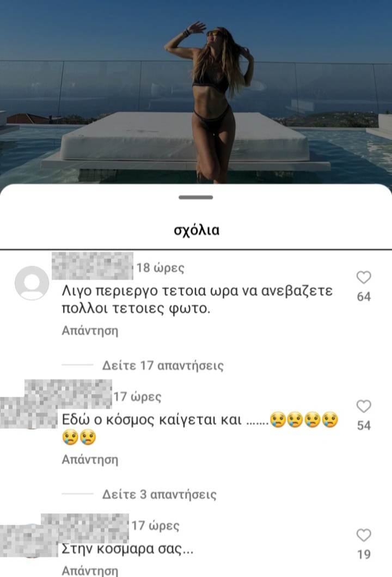Reply to the 'Εδώ ο κόσμος καίγεται' comment
The image size is (392, 577).
pos(90,459)
